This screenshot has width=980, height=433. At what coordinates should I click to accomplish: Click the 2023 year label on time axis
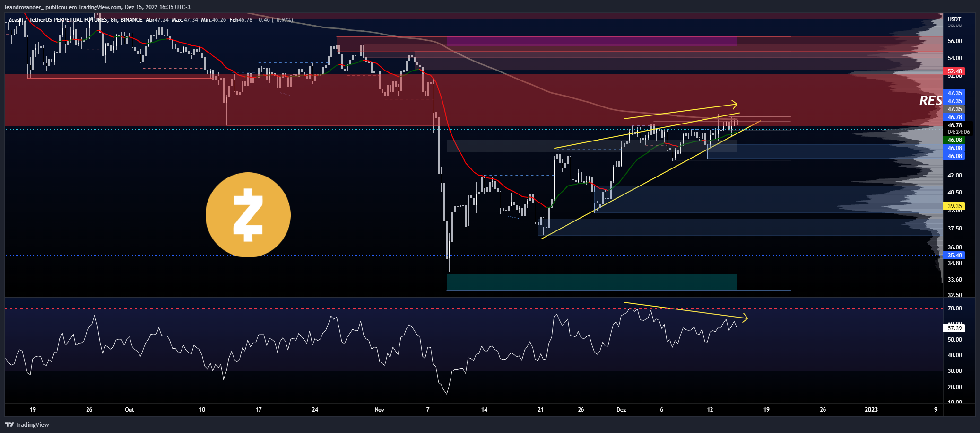[871, 410]
